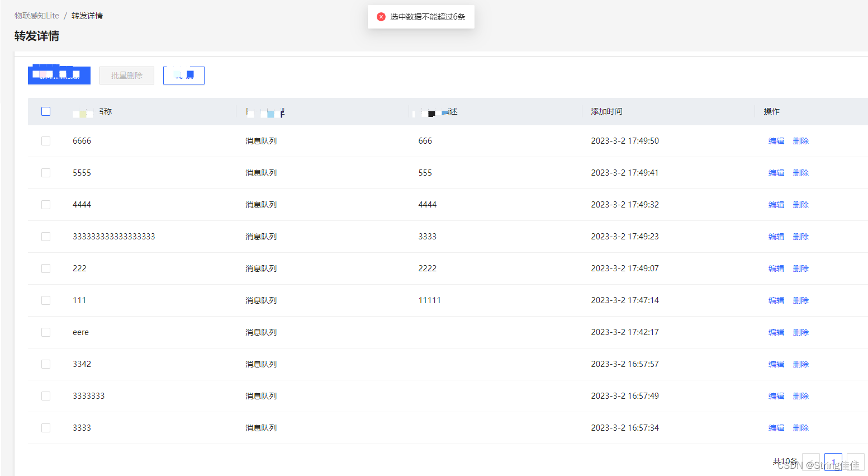The width and height of the screenshot is (868, 476).
Task: Select pagination page 1
Action: (x=833, y=462)
